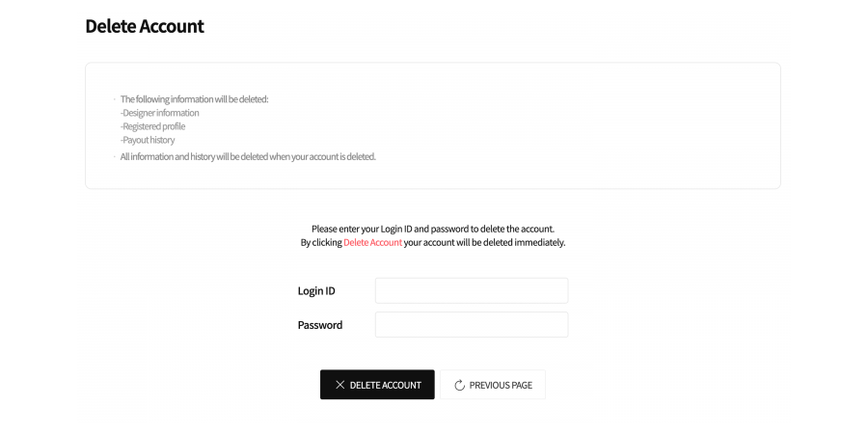
Task: Click "your account will be deleted immediately" text
Action: [484, 243]
